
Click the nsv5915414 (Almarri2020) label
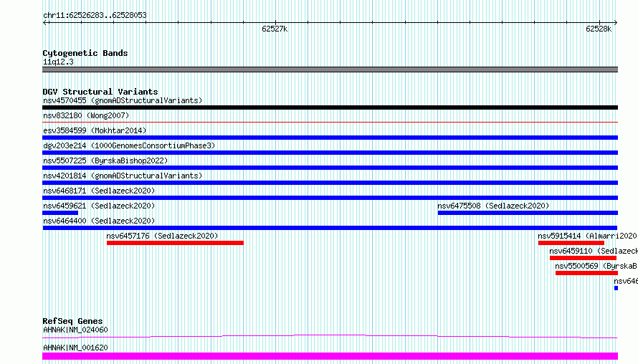(588, 236)
